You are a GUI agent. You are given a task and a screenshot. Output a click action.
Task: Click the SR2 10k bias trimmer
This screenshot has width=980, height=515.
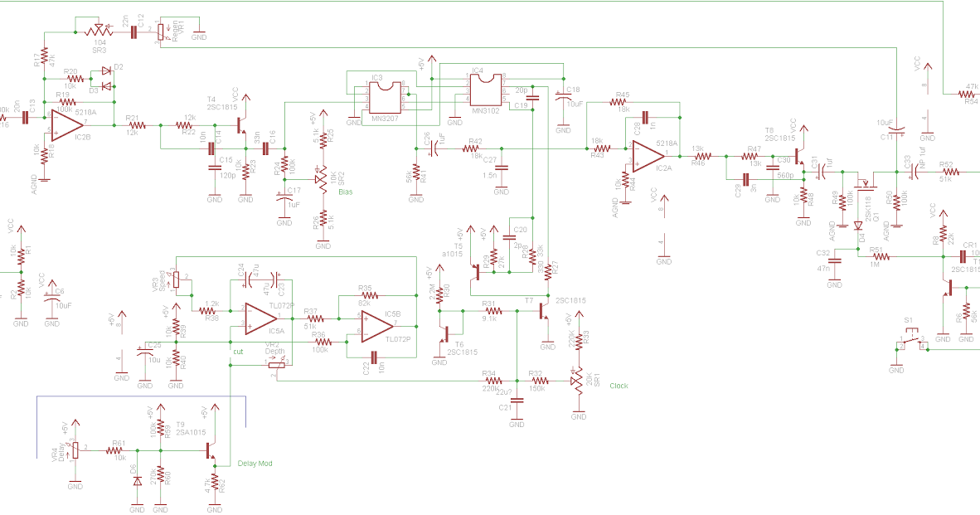322,179
